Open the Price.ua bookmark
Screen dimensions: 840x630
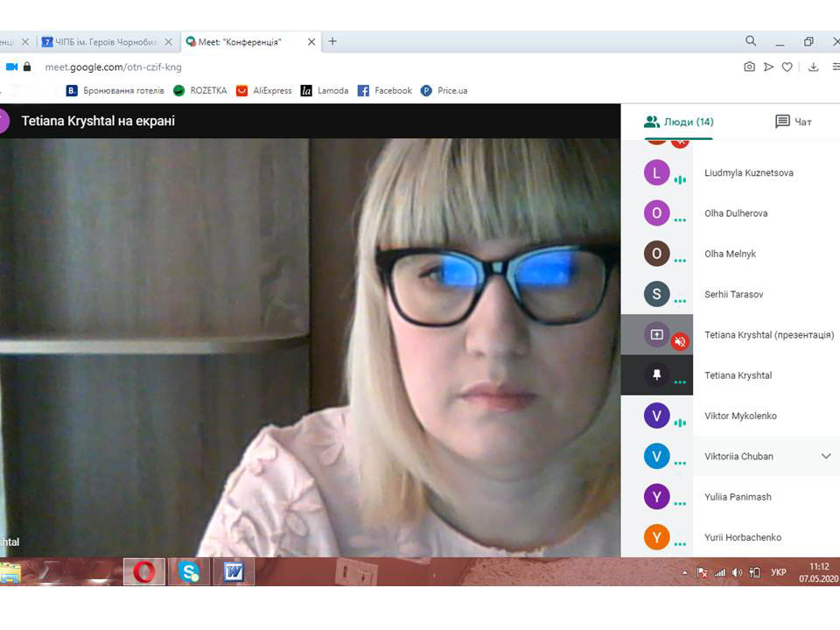(x=444, y=90)
